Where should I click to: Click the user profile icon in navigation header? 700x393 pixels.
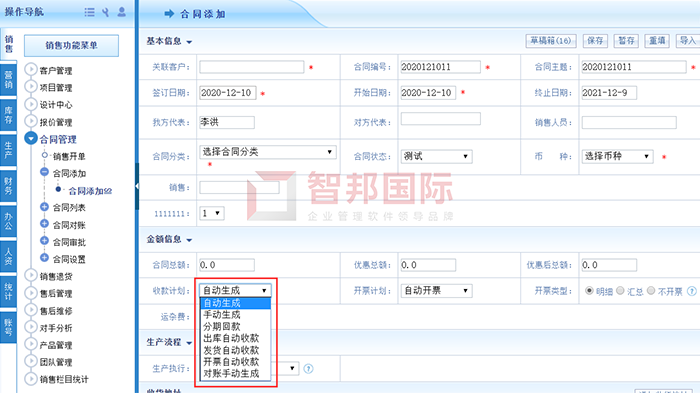(x=121, y=12)
